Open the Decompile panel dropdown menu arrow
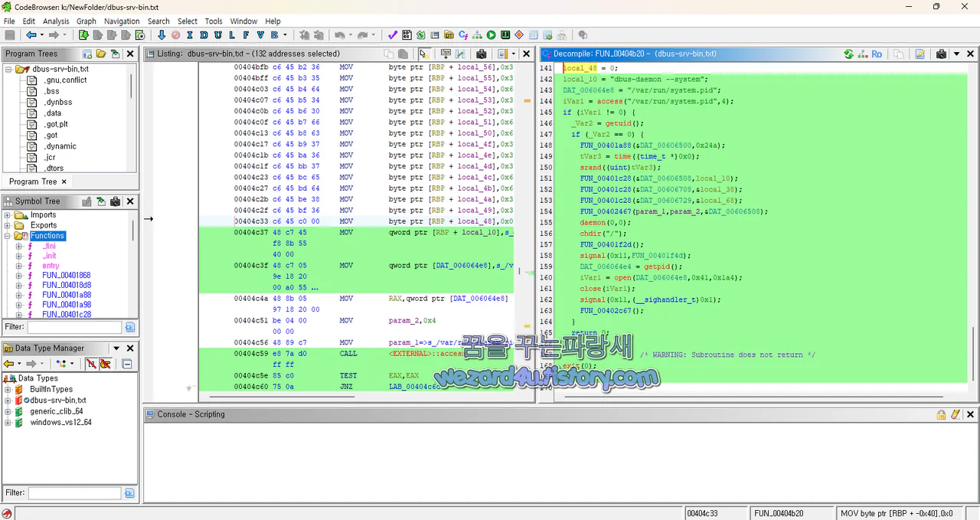Viewport: 980px width, 520px height. coord(955,54)
